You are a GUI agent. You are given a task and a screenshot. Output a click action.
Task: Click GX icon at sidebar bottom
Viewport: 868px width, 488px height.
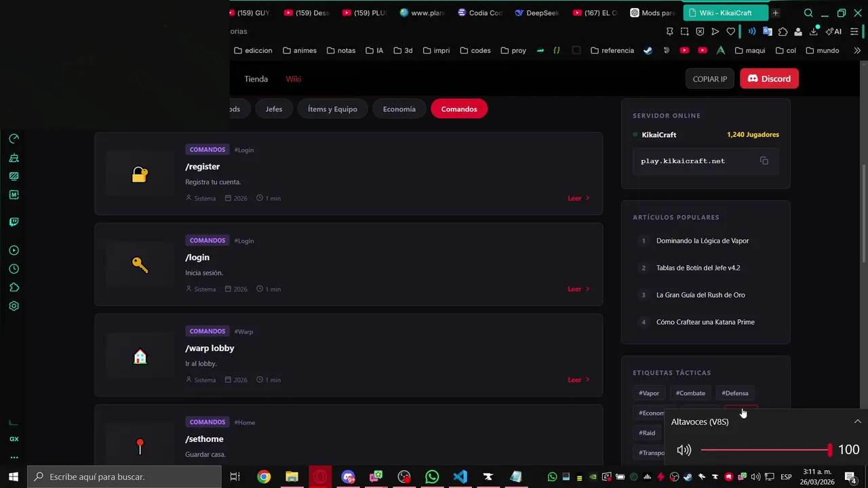[14, 439]
